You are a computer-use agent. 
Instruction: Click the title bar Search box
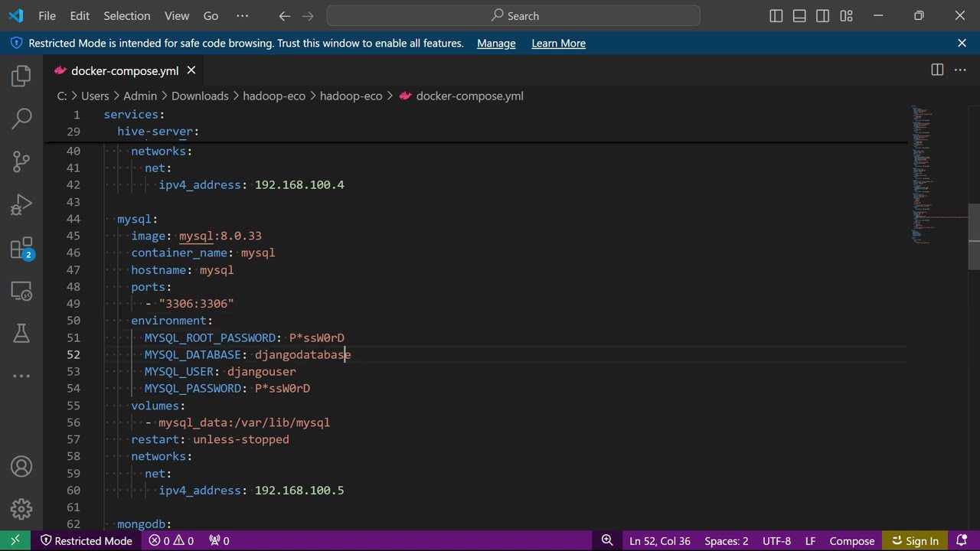[x=513, y=15]
